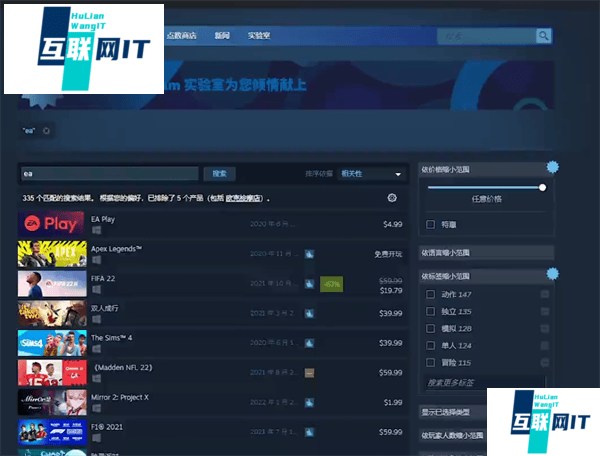Tick the 冒险 115 tag checkbox

point(431,362)
